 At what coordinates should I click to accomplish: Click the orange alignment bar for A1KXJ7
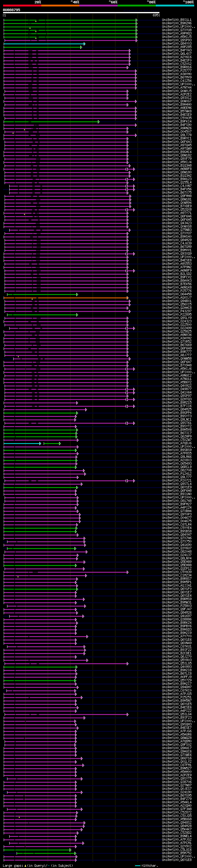pyautogui.click(x=66, y=298)
